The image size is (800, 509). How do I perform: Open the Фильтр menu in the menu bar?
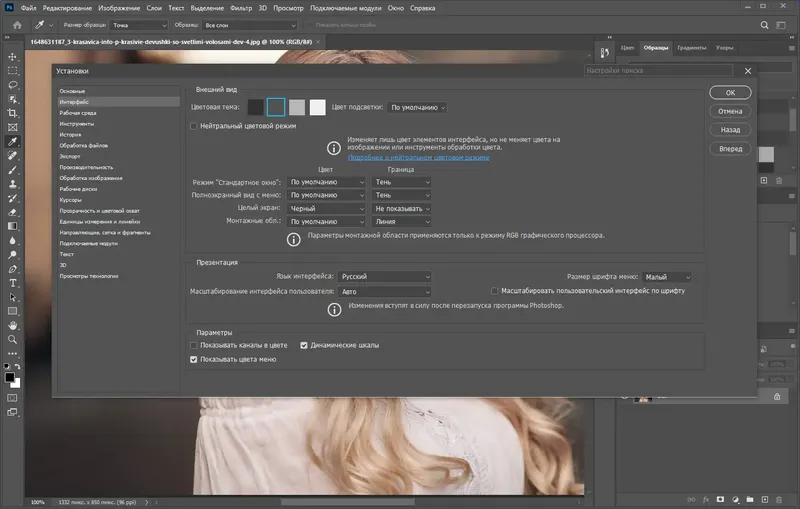[241, 8]
